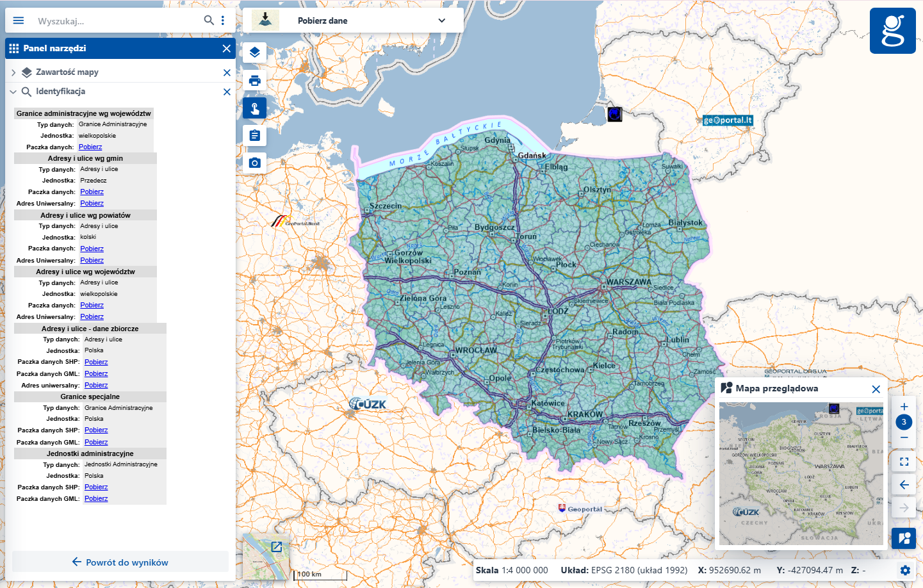Open the layers tool button
Image resolution: width=923 pixels, height=588 pixels.
click(254, 53)
